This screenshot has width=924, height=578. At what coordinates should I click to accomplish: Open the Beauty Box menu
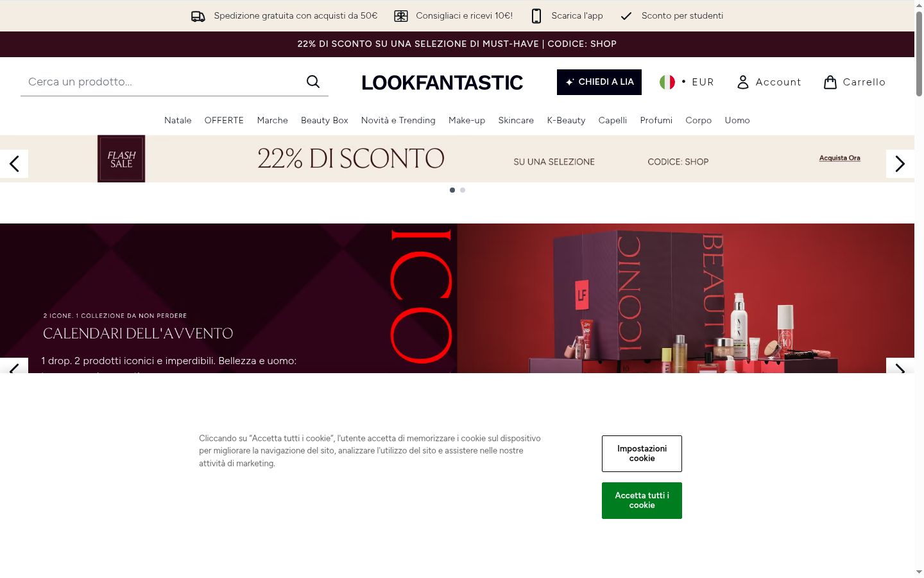(325, 120)
